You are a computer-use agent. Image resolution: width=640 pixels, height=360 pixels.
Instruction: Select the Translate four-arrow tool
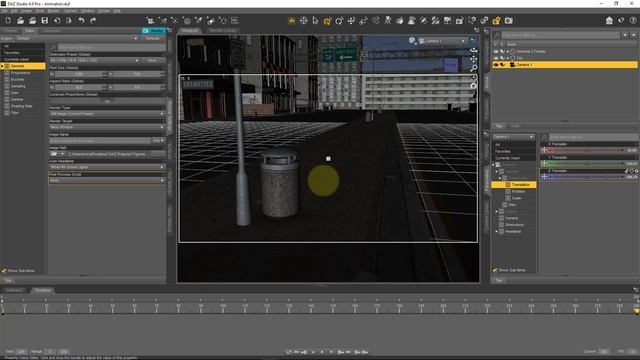[x=351, y=20]
